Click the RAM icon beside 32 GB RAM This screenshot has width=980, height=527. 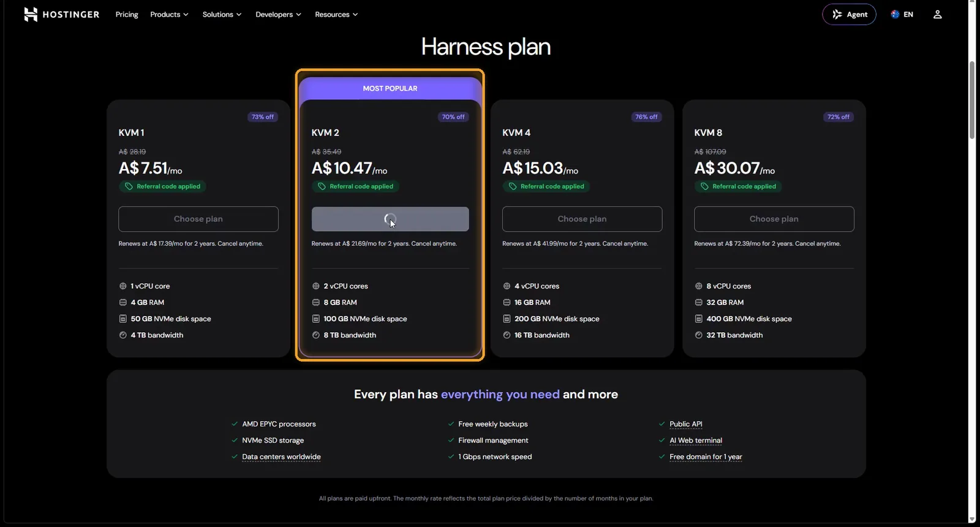[699, 303]
